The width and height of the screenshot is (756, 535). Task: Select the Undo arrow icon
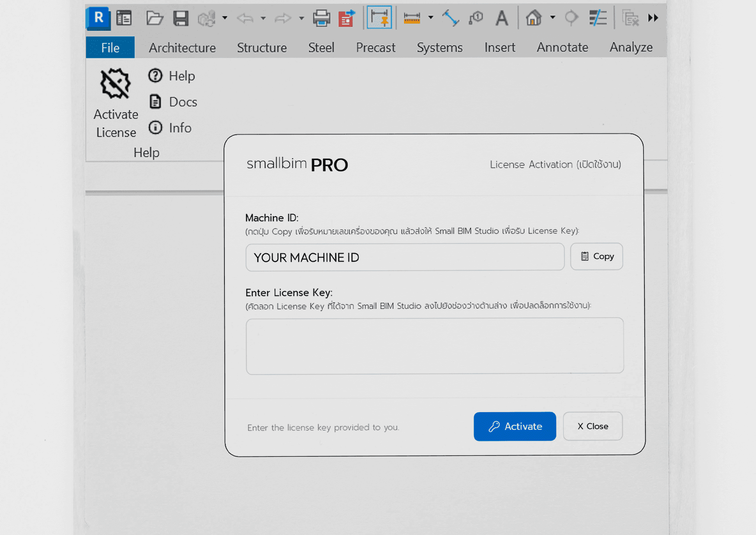(245, 18)
